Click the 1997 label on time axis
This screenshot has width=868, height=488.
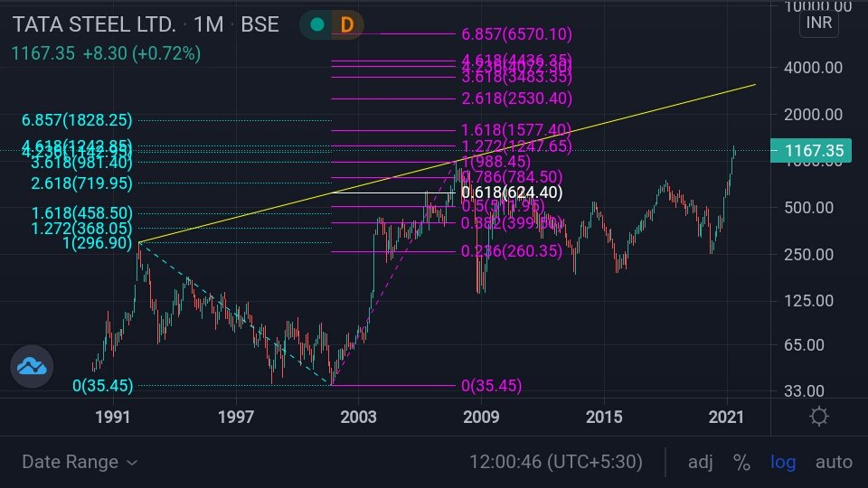(236, 417)
